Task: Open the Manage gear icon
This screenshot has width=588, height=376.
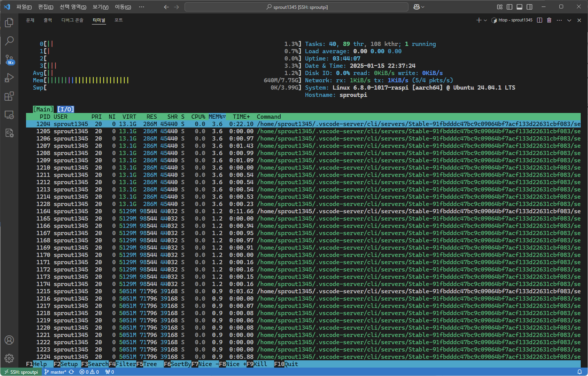Action: coord(9,358)
